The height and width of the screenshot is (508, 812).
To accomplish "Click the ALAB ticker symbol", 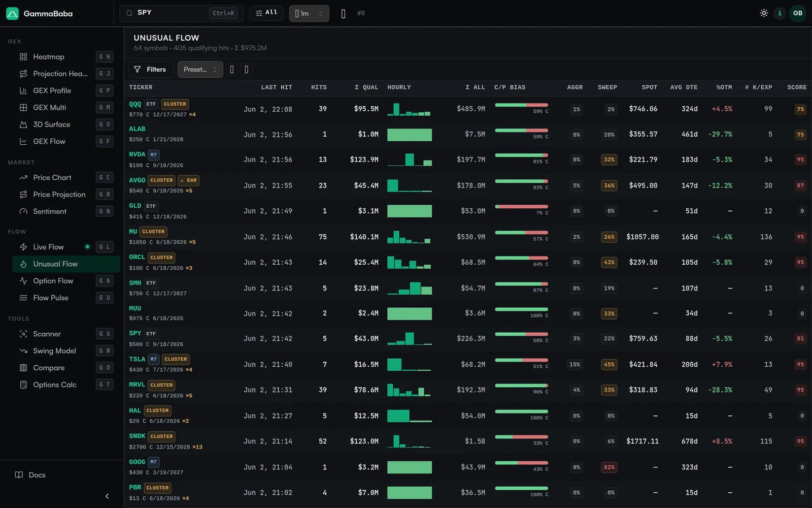I will (137, 129).
